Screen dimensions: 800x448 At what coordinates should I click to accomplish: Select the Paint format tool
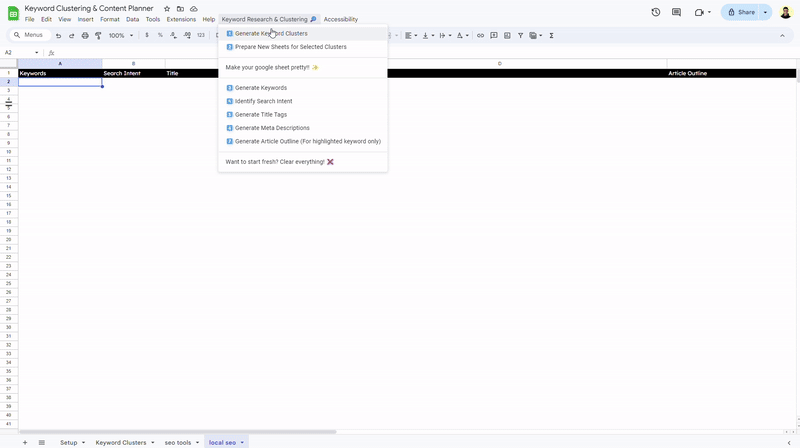pos(98,35)
